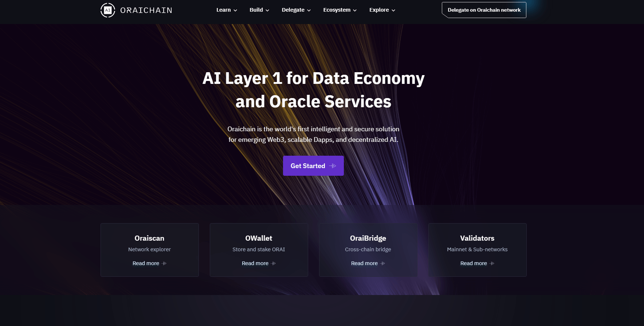Click the 'for emerging Web3, scalable Dapps' line
644x326 pixels.
coord(313,140)
